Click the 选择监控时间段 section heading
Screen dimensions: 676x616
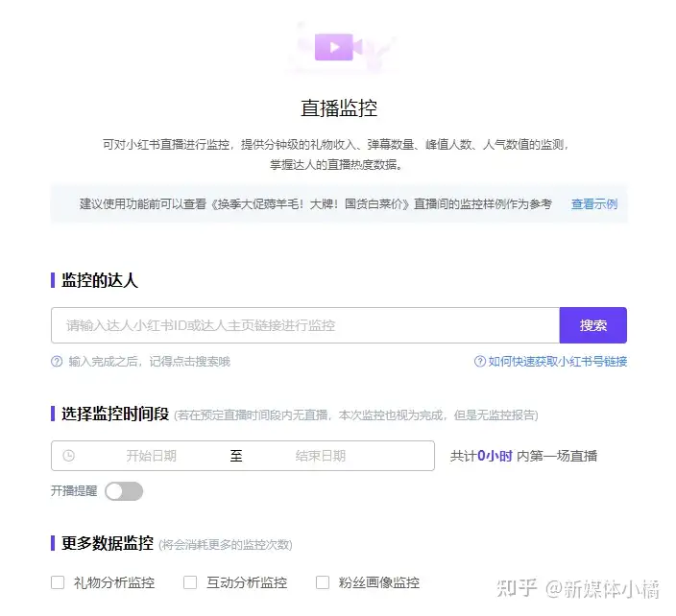115,414
